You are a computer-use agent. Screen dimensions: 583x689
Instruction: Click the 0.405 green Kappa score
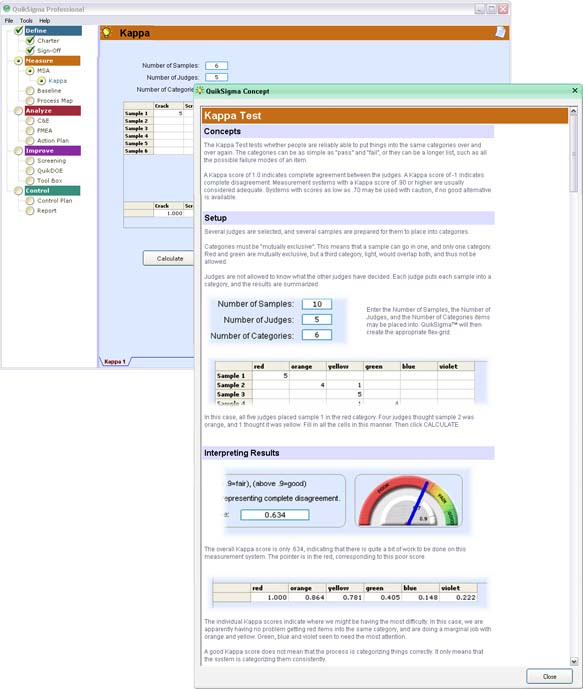383,598
